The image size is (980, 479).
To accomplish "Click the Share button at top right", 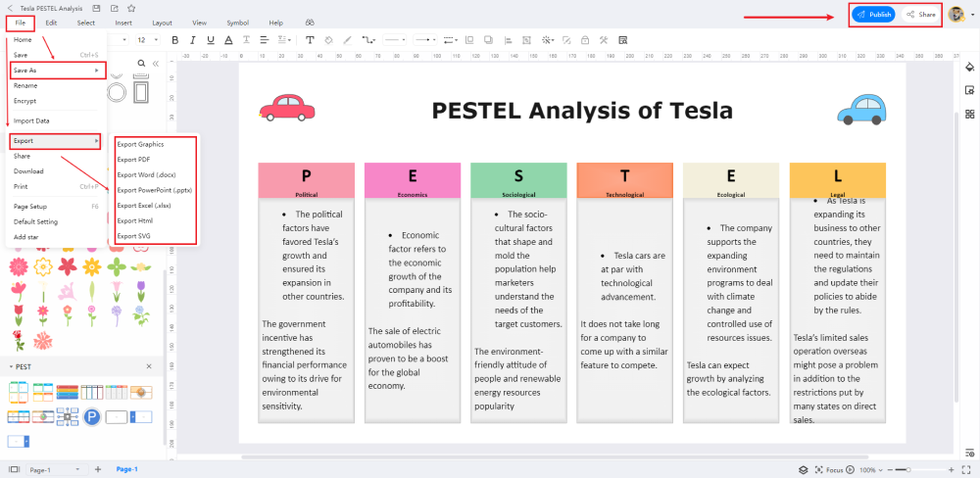I will pos(921,15).
